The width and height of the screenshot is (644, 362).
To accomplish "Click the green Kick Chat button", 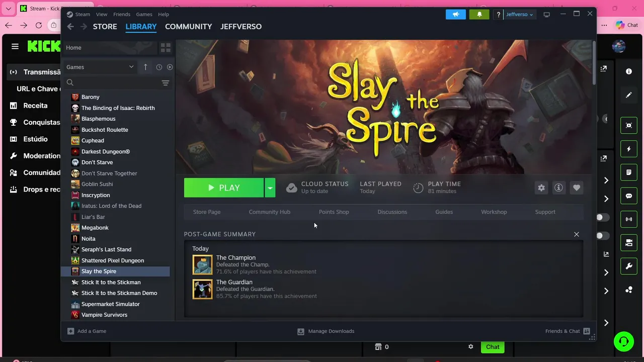I will (493, 347).
